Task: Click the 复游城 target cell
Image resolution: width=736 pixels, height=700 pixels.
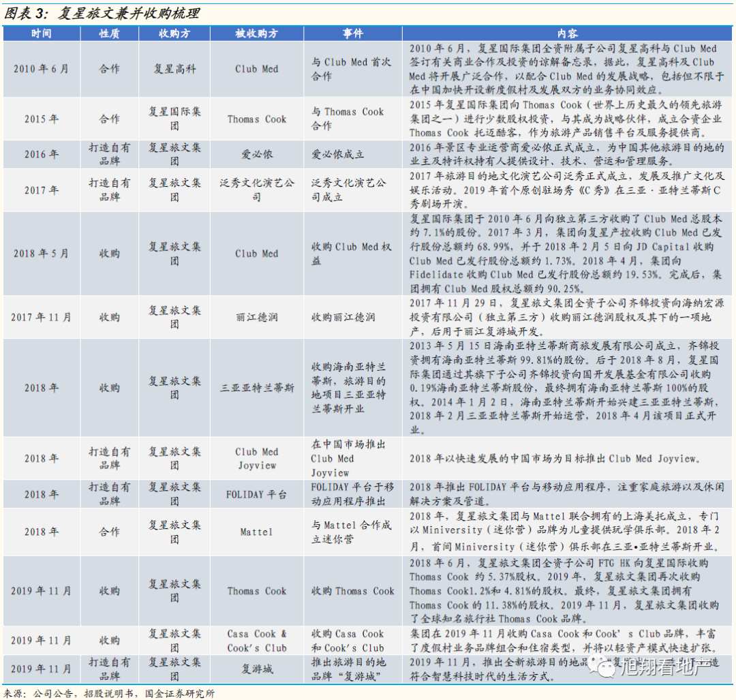Action: coord(257,669)
